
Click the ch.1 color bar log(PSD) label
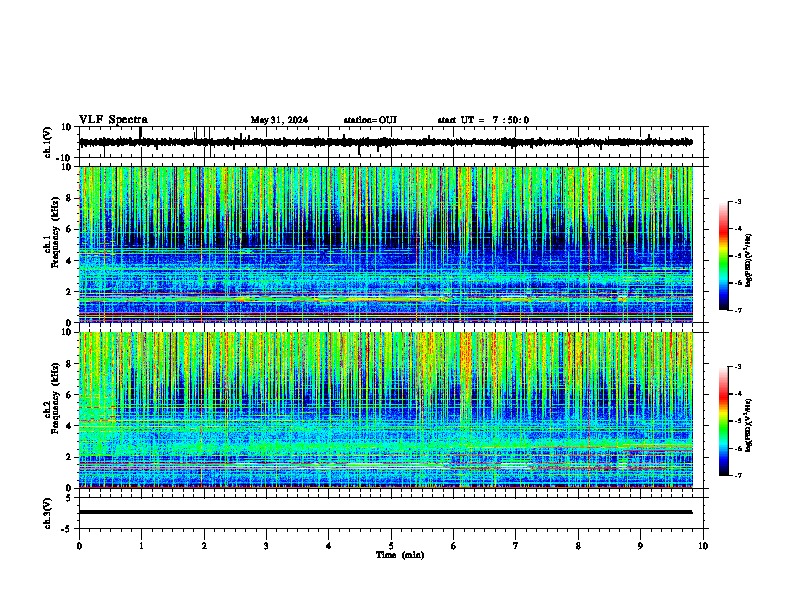(x=749, y=261)
